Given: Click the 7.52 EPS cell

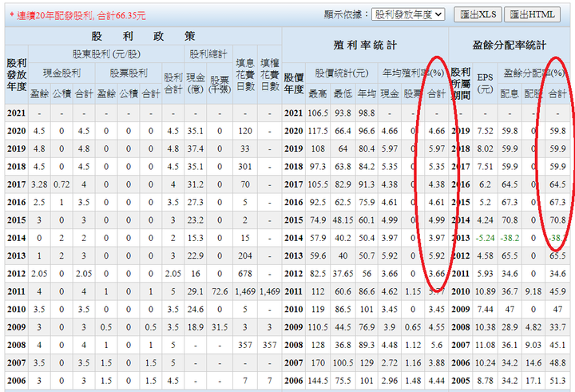Looking at the screenshot, I should tap(485, 131).
